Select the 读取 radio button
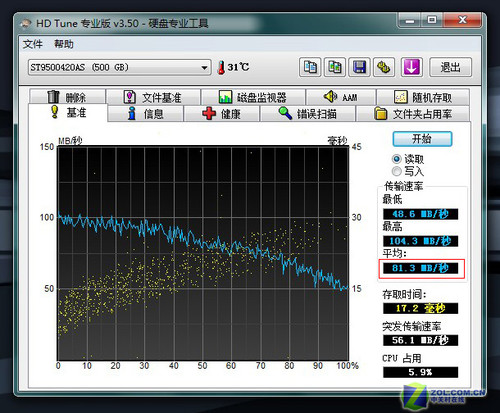This screenshot has height=413, width=500. [397, 159]
